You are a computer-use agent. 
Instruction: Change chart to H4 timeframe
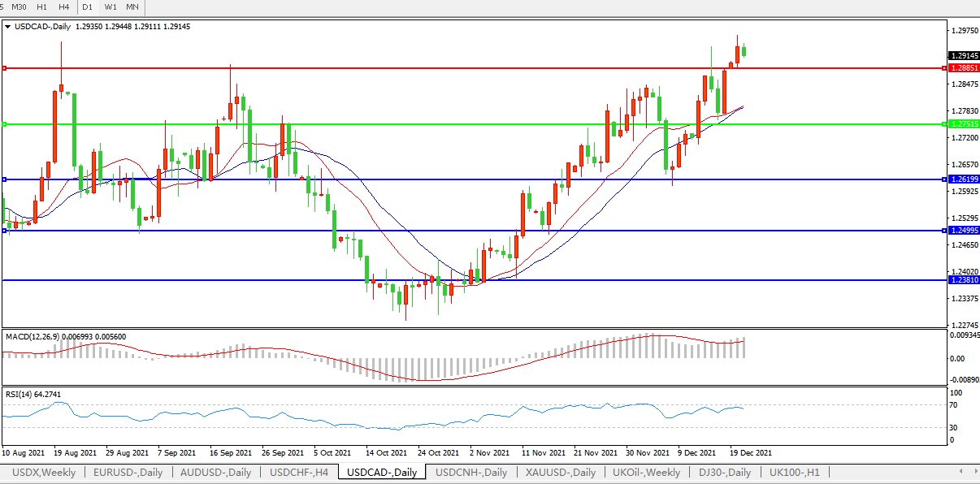pos(63,6)
